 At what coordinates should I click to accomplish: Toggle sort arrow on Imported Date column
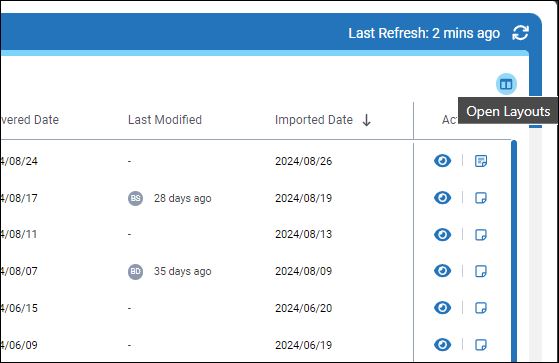click(366, 120)
